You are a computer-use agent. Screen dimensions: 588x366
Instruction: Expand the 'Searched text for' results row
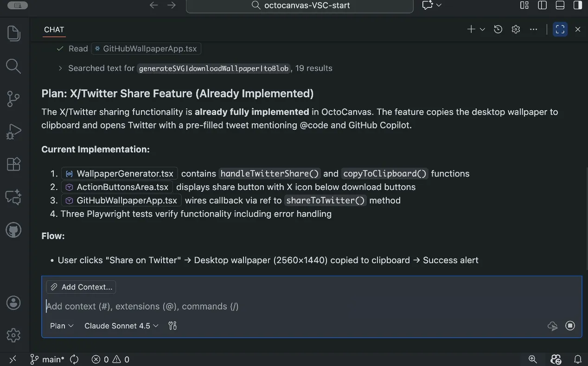(x=60, y=68)
